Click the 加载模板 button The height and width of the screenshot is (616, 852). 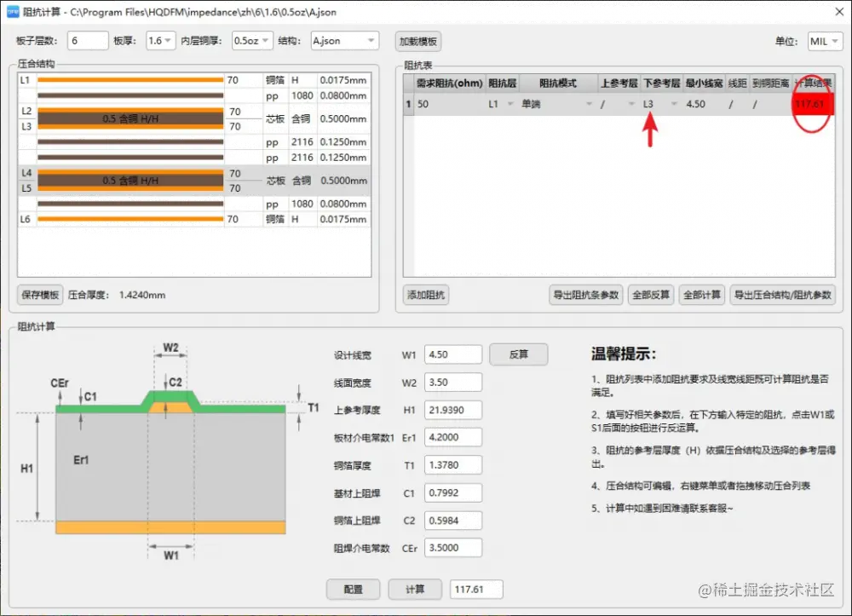point(417,41)
